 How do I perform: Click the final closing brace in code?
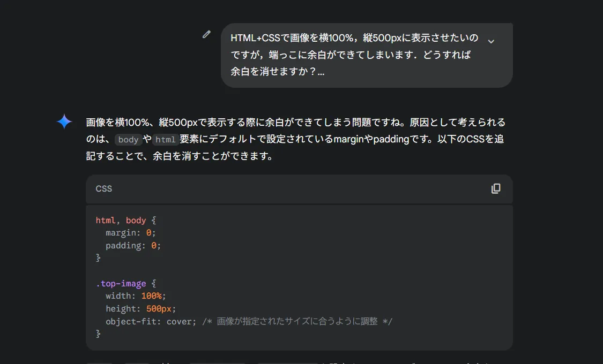point(98,334)
